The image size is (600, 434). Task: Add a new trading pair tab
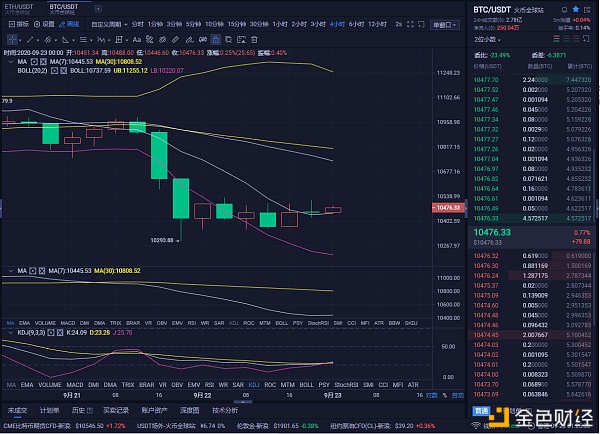(98, 8)
